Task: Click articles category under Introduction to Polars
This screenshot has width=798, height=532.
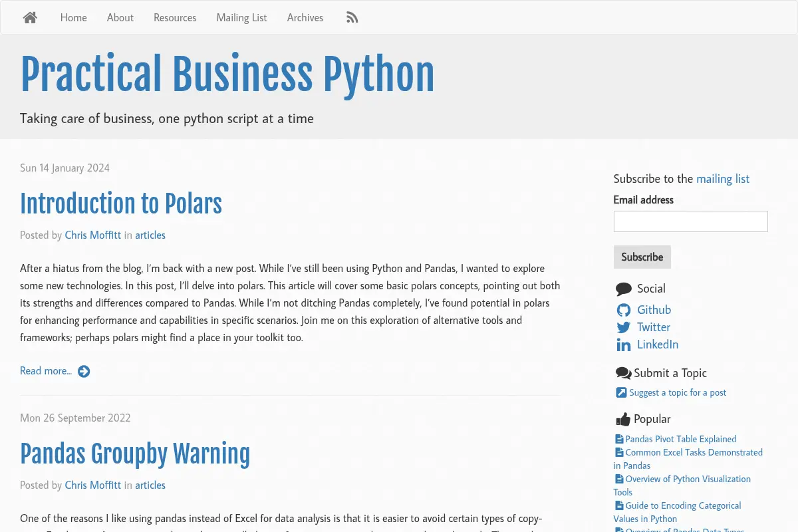Action: (x=150, y=235)
